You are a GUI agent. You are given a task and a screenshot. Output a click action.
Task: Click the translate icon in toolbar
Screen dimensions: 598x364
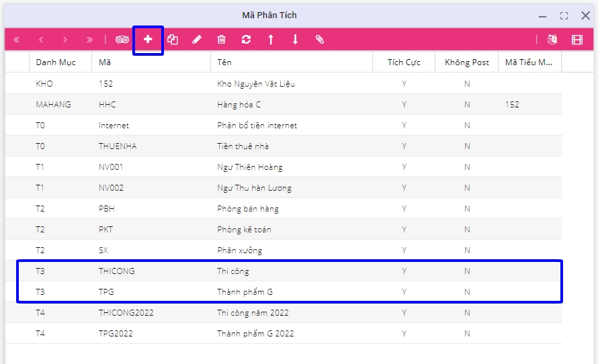(552, 40)
